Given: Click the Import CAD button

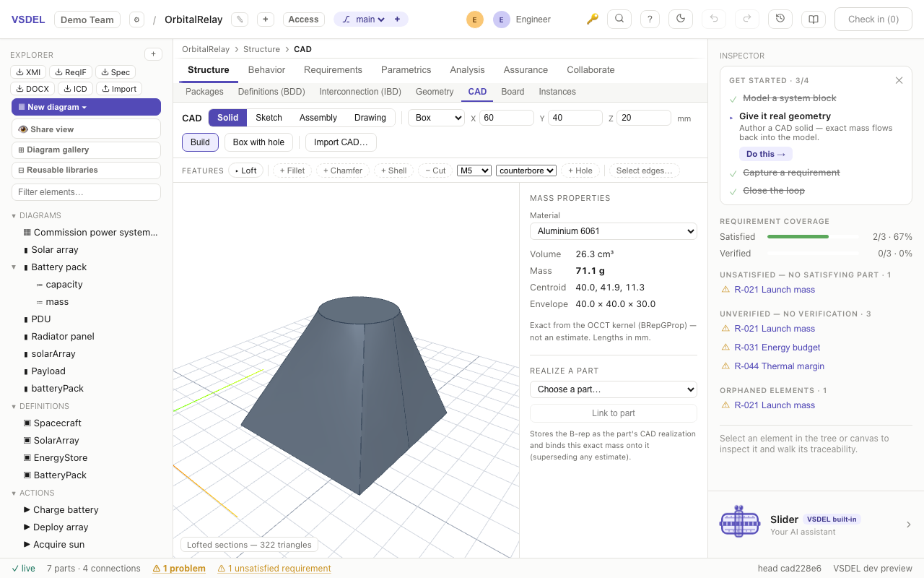Looking at the screenshot, I should coord(341,142).
